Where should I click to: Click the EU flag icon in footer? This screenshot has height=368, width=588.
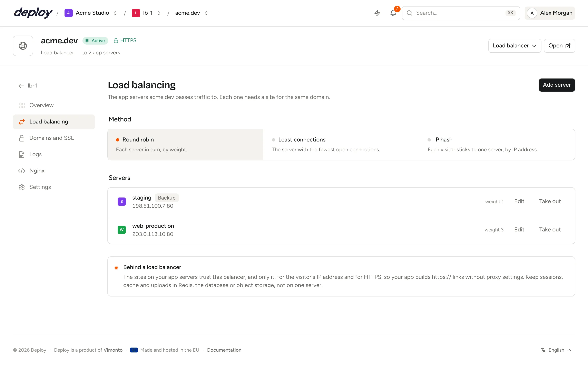(134, 350)
